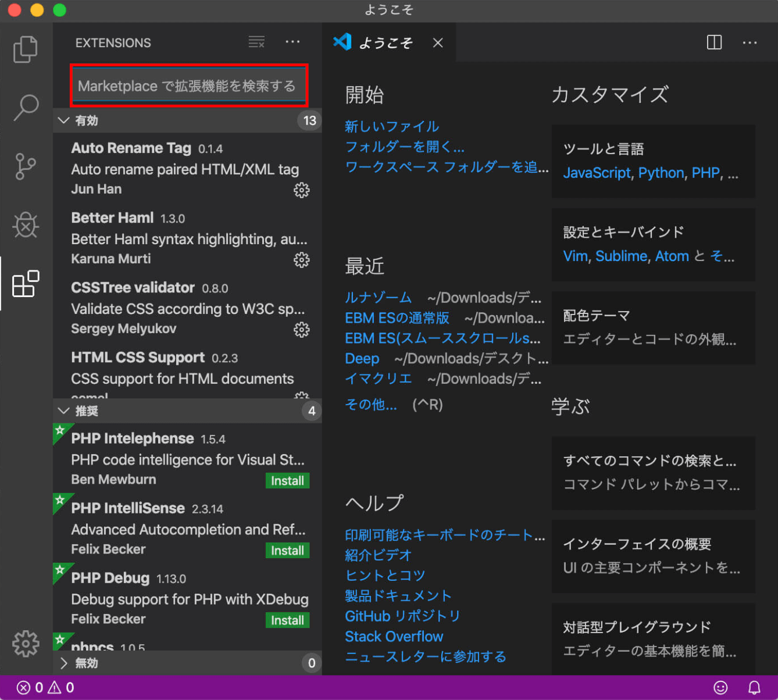Open GitHub リポジトリ link
Viewport: 778px width, 700px height.
[x=402, y=616]
